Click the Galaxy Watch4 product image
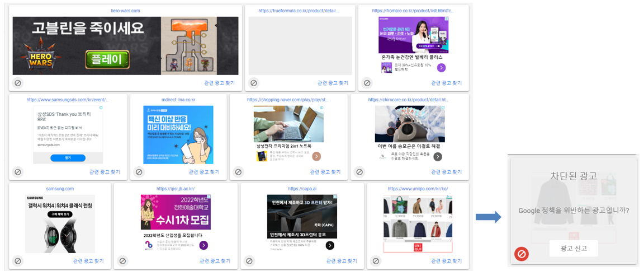 coord(60,236)
